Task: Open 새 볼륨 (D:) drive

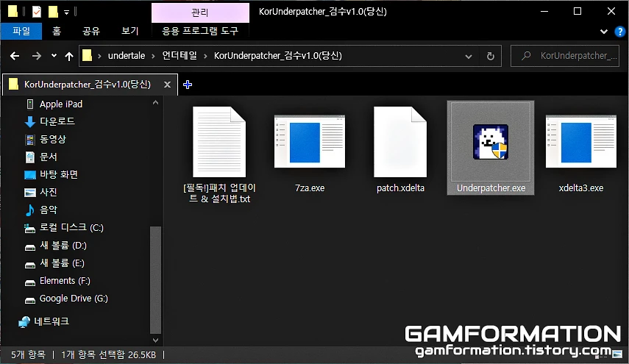Action: pyautogui.click(x=63, y=246)
